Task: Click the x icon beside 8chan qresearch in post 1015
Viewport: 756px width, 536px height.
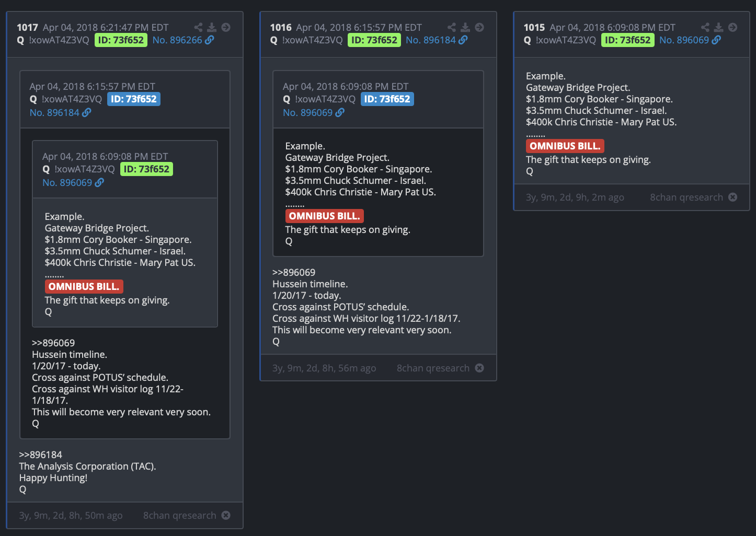Action: [733, 197]
